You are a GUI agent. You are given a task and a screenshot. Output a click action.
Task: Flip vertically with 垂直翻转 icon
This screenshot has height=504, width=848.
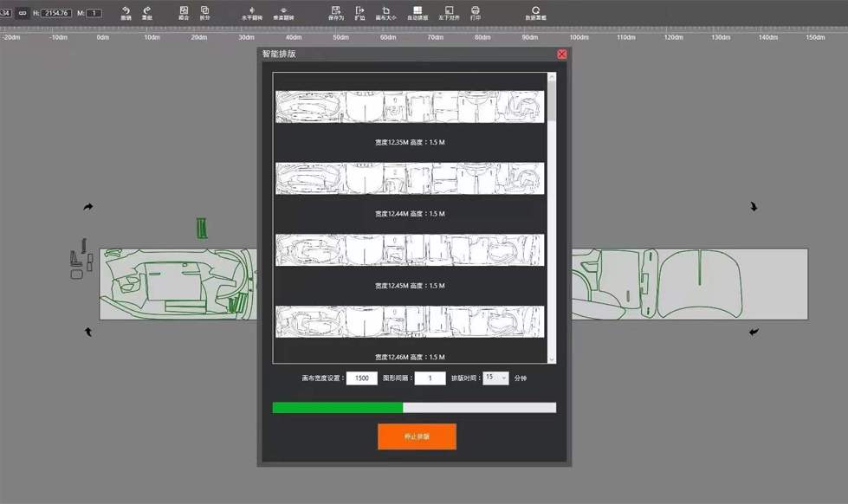283,12
